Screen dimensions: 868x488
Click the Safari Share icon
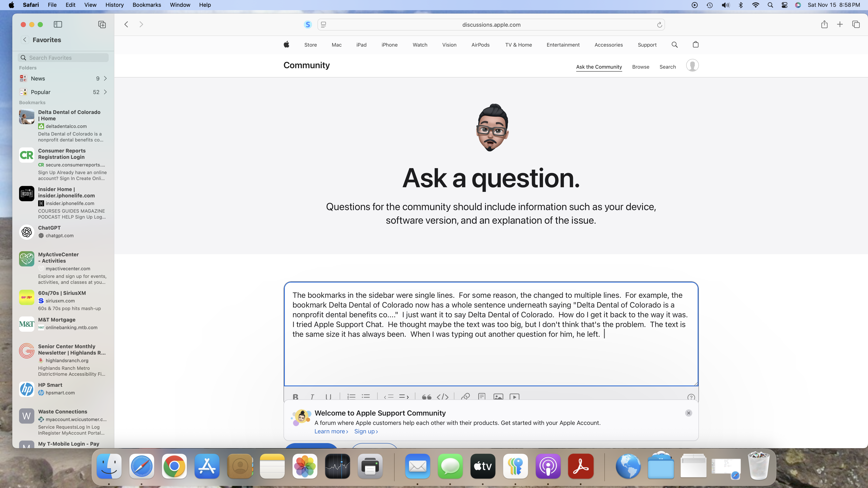click(x=824, y=24)
